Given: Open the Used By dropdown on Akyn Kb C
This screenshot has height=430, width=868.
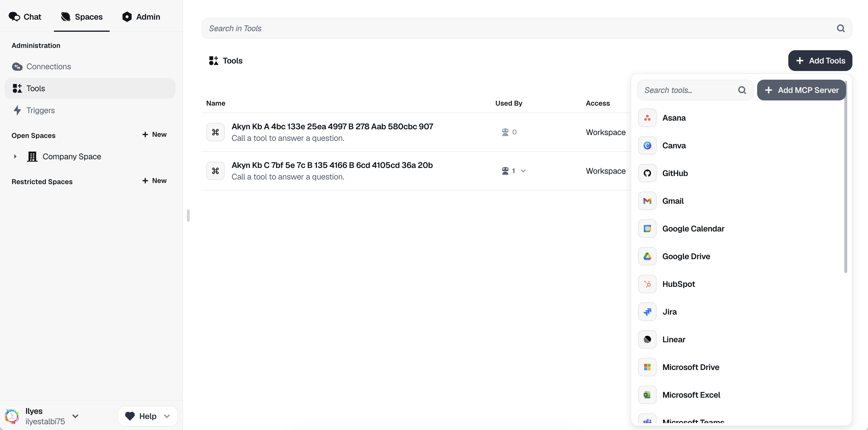Looking at the screenshot, I should click(x=523, y=171).
